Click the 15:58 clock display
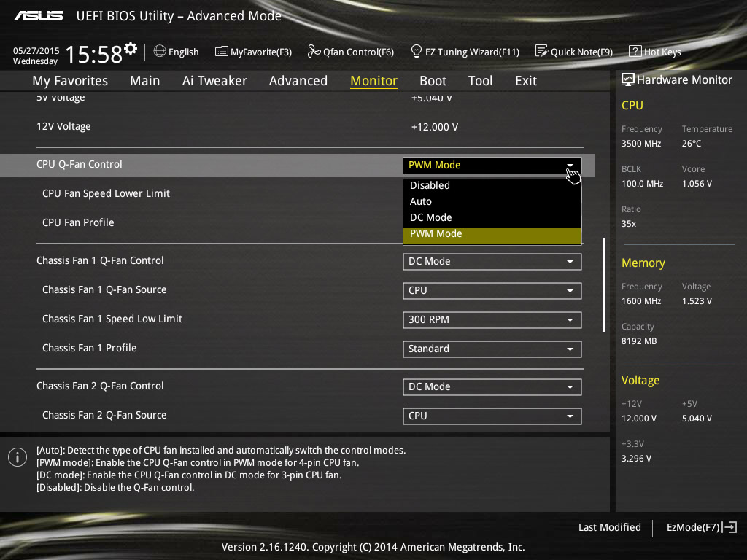 pyautogui.click(x=93, y=54)
